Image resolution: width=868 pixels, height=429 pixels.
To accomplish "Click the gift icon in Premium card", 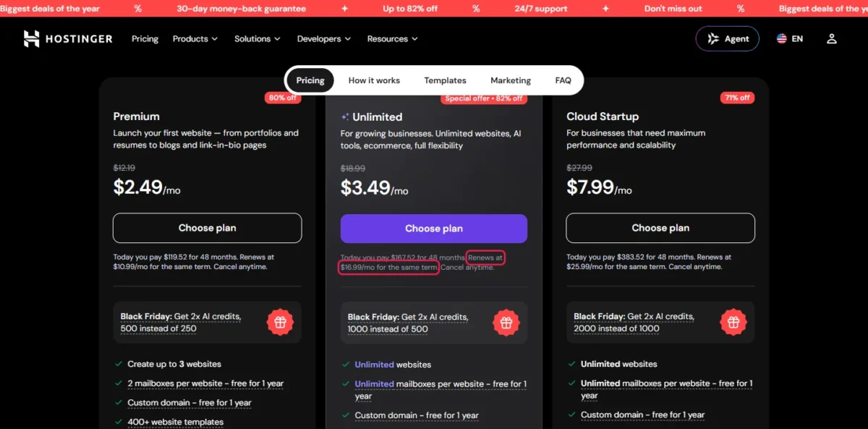I will coord(280,323).
